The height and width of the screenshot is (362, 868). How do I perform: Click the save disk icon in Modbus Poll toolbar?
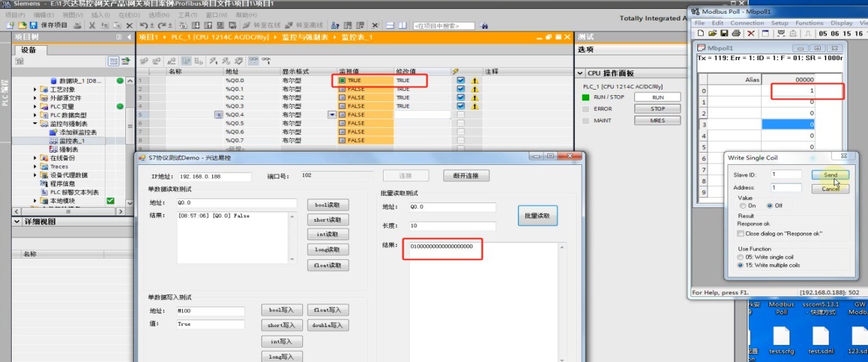coord(723,33)
